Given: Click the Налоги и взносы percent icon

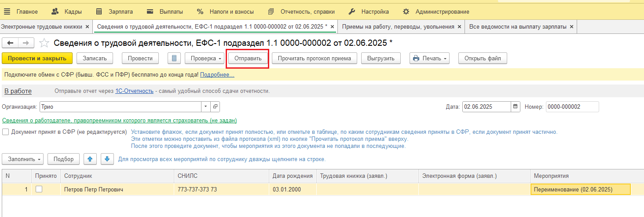Looking at the screenshot, I should [200, 11].
